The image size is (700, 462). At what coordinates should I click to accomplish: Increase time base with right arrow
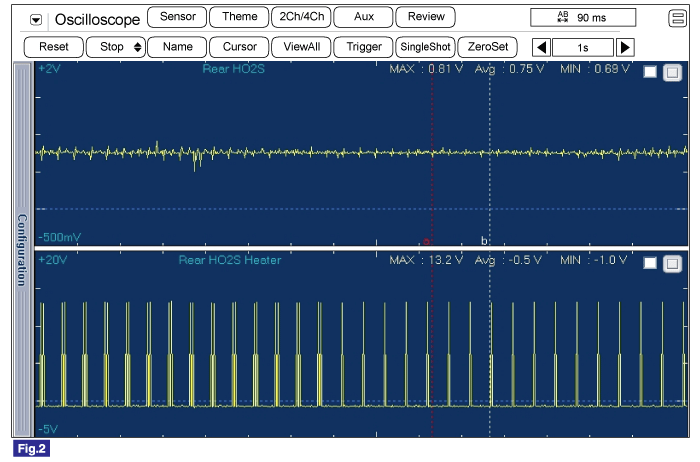[625, 47]
